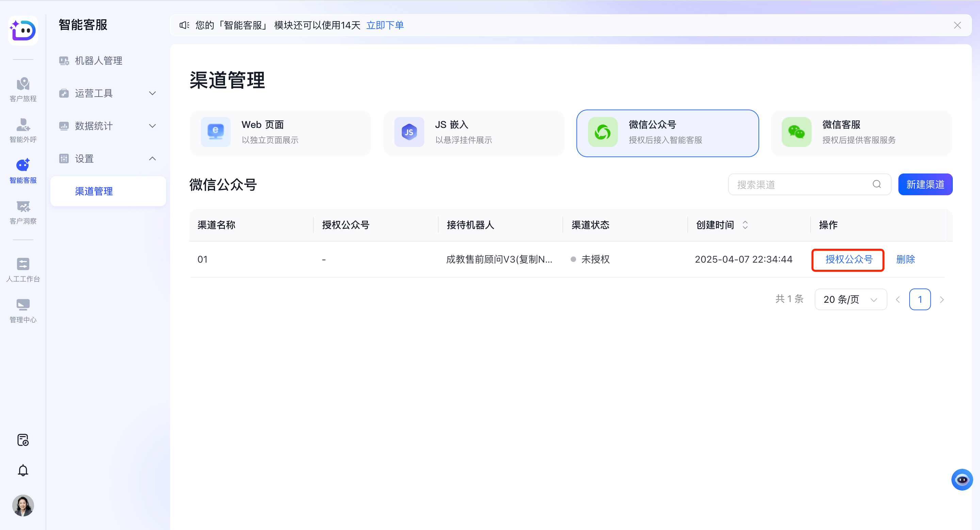
Task: Select the 人工工作台 sidebar icon
Action: (x=23, y=269)
